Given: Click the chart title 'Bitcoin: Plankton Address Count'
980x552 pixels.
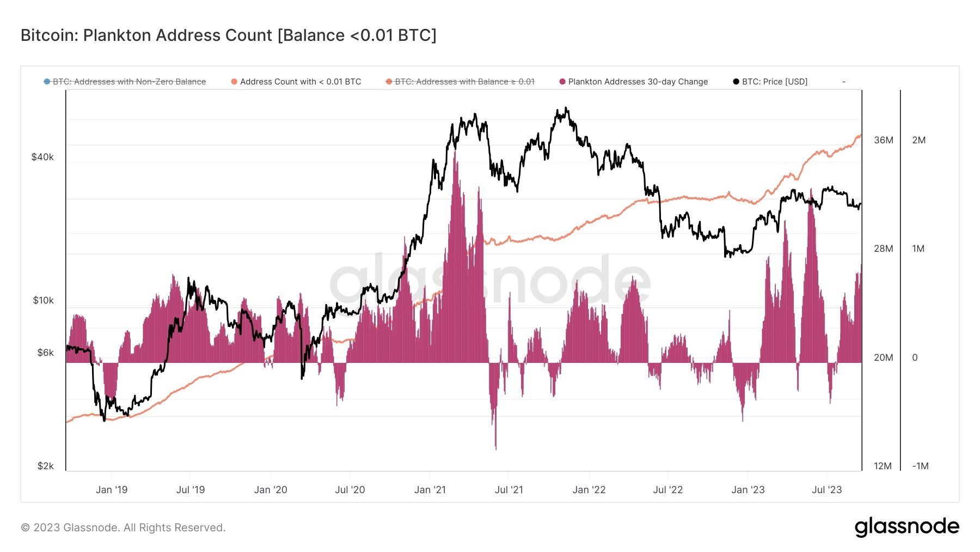Looking at the screenshot, I should (228, 35).
